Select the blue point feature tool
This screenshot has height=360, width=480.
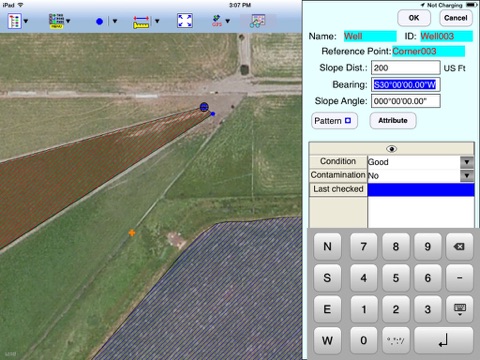[99, 21]
